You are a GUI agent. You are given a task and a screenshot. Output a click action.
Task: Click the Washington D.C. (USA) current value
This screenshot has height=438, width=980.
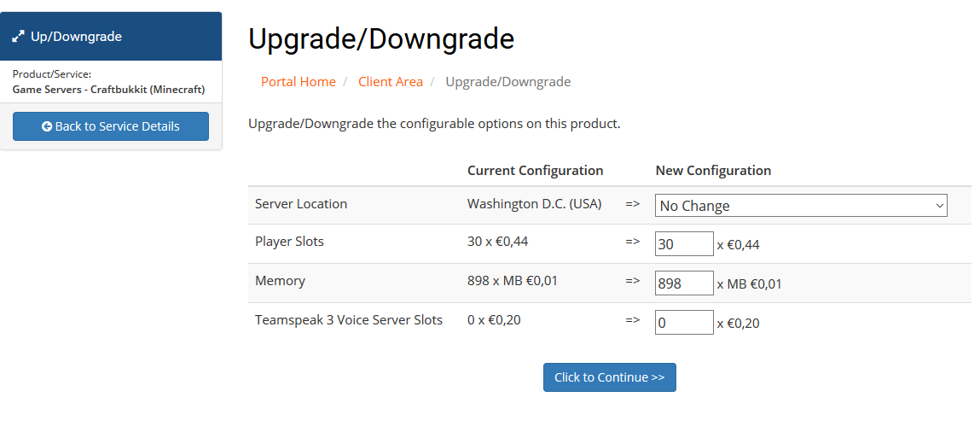click(535, 204)
